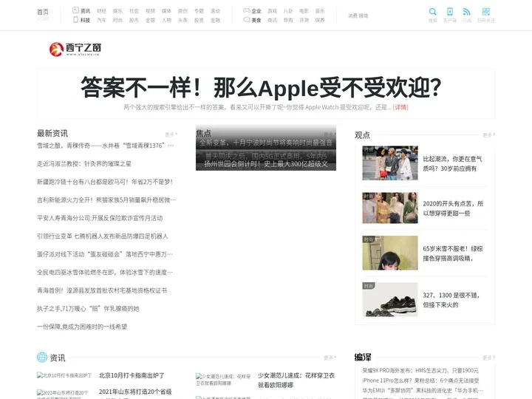Go to 首页 home in navigation
Image resolution: width=532 pixels, height=399 pixels.
[x=43, y=12]
